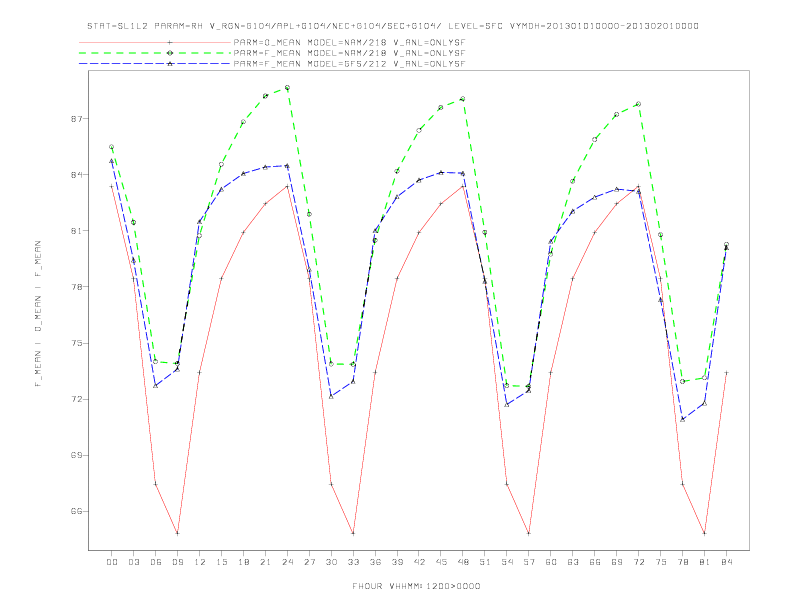
Task: Click x-axis forecast hour label 39
Action: (x=397, y=562)
